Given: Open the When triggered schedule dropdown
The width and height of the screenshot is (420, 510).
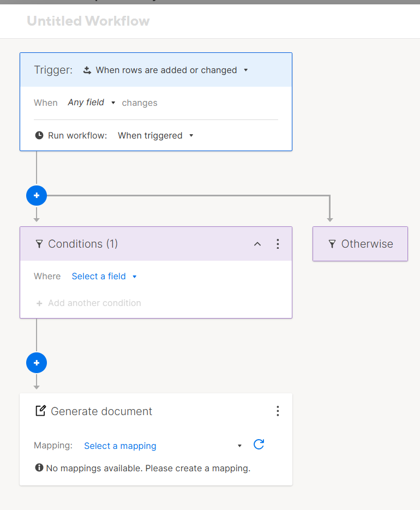Looking at the screenshot, I should 155,135.
